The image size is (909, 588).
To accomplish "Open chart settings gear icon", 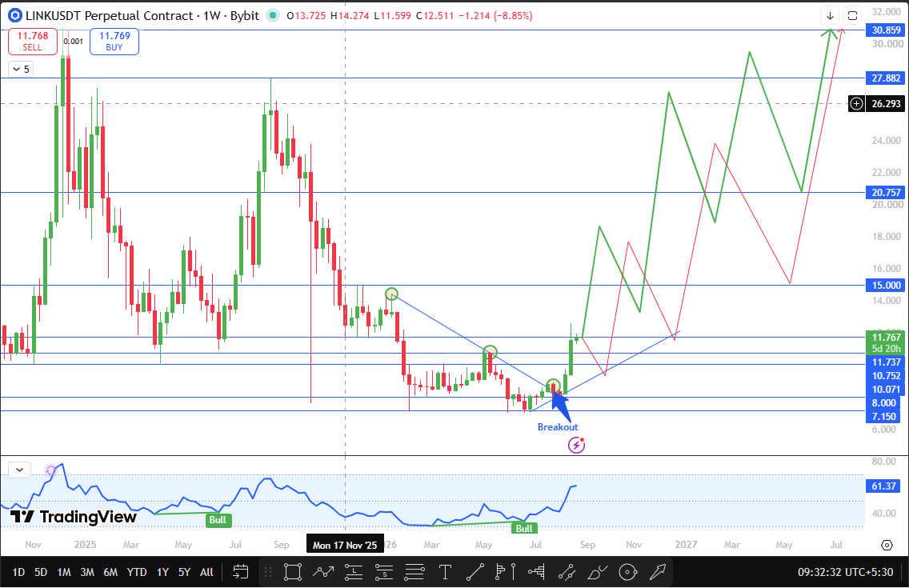I will pyautogui.click(x=887, y=545).
